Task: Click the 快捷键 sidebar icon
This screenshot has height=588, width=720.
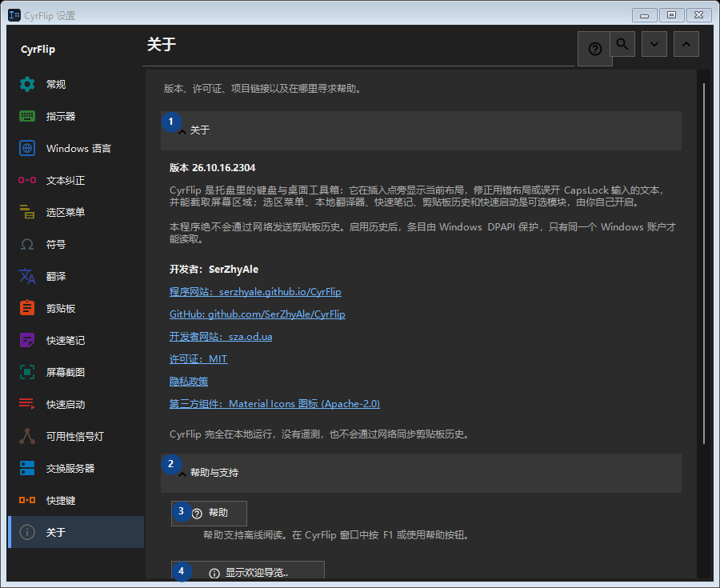Action: [27, 500]
